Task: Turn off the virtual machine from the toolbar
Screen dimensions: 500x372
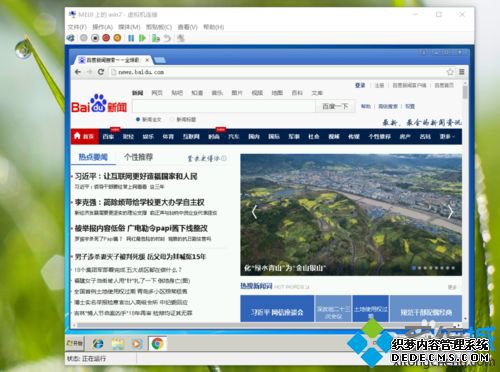Action: pyautogui.click(x=95, y=38)
